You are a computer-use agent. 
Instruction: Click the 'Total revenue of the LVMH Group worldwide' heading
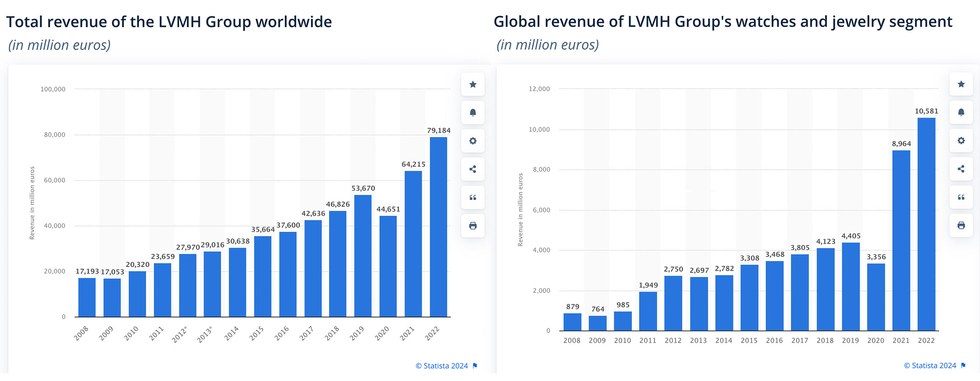tap(169, 22)
